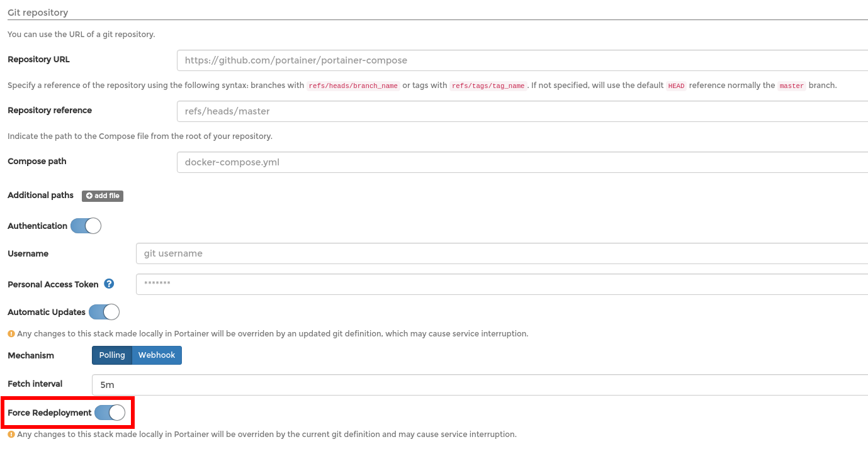This screenshot has height=449, width=868.
Task: Click the refs/tags/tag_name code text
Action: [488, 86]
